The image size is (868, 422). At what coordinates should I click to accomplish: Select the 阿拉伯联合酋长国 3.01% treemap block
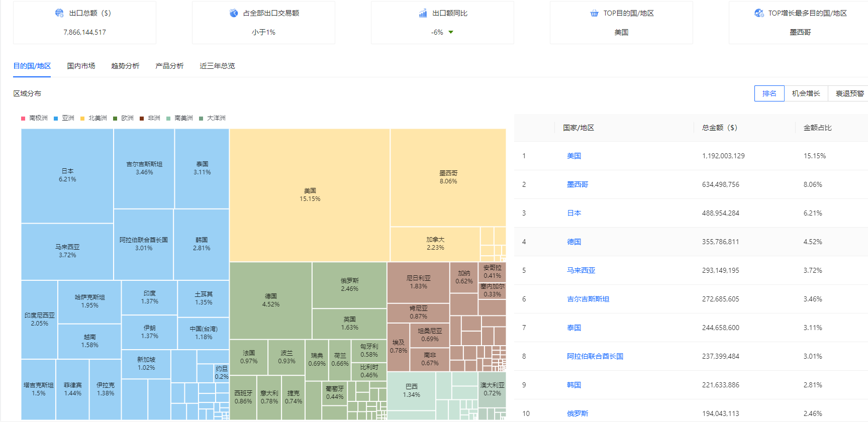click(x=144, y=244)
